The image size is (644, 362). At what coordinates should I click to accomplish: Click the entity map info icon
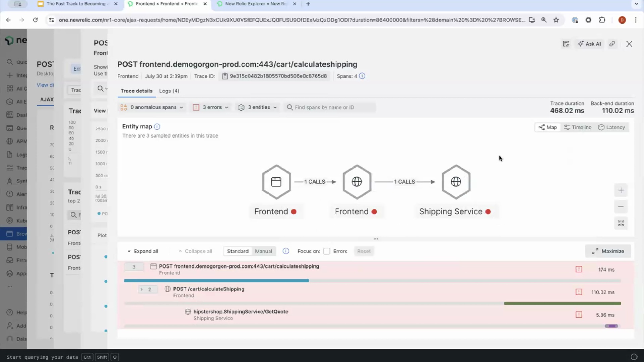157,126
